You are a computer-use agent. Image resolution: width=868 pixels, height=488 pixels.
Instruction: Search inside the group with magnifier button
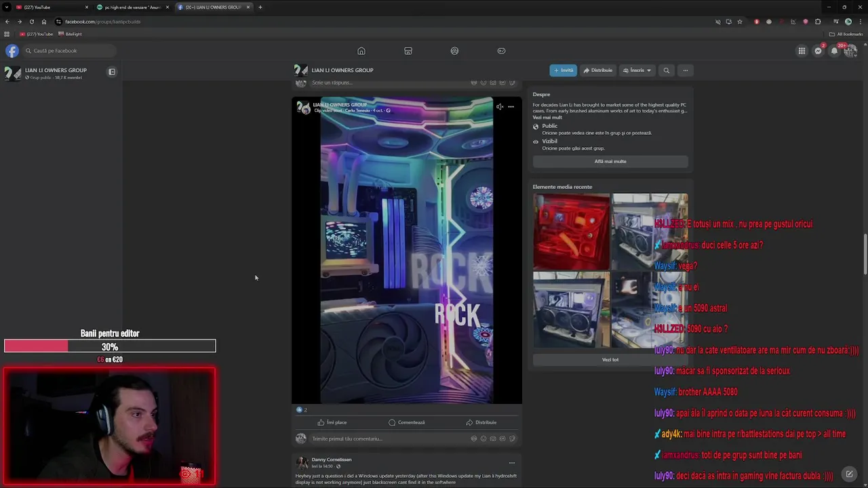667,70
